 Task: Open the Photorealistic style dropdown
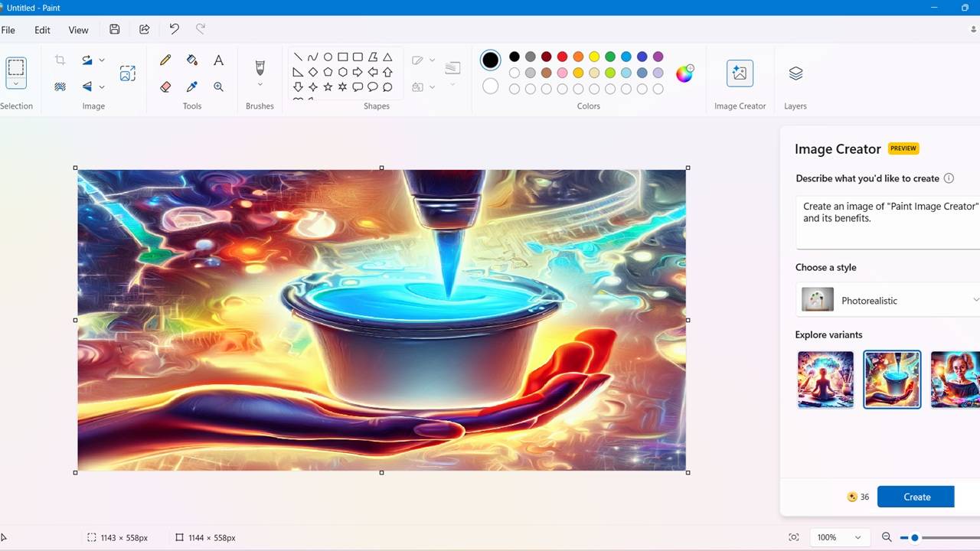click(x=888, y=300)
